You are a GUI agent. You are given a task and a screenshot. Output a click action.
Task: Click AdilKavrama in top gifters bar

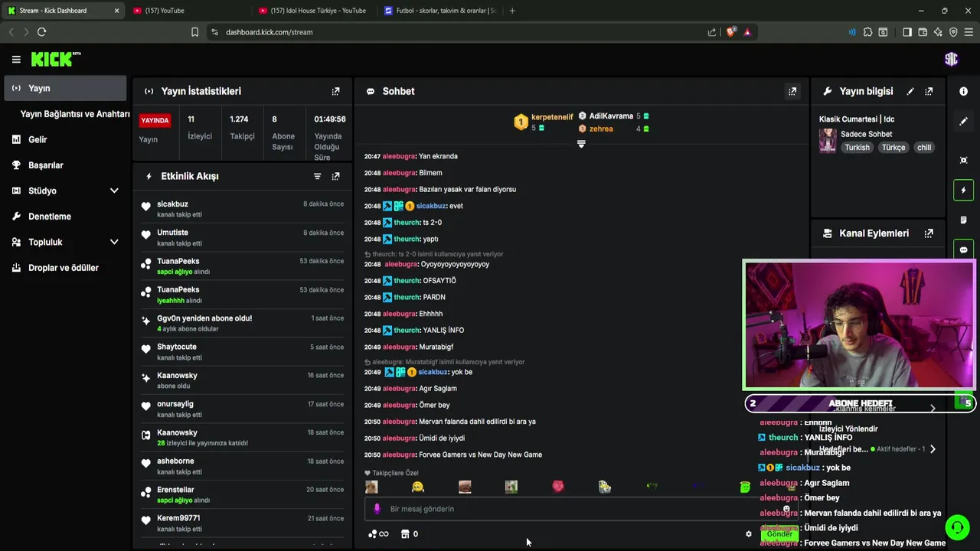[x=611, y=116]
